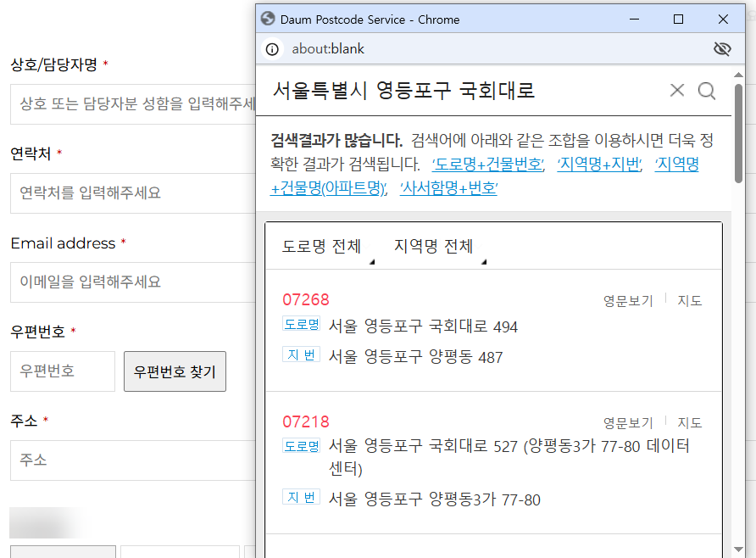The height and width of the screenshot is (558, 756).
Task: Click the popup scrollbar down arrow
Action: (738, 549)
